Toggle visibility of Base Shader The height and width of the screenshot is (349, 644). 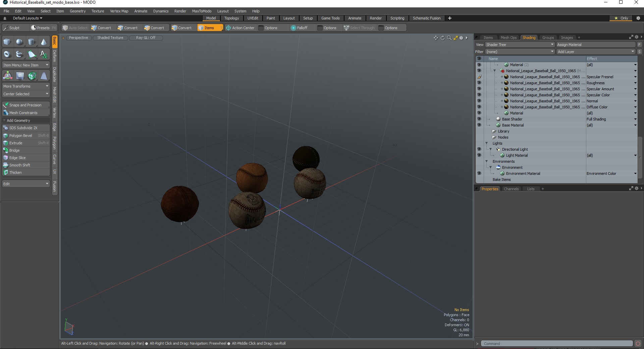point(479,119)
